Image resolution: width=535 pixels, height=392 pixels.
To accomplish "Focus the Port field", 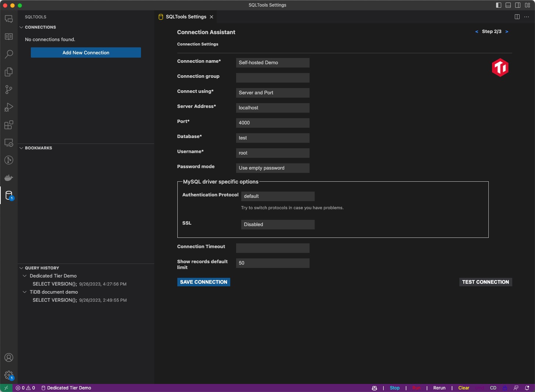I will (x=272, y=123).
